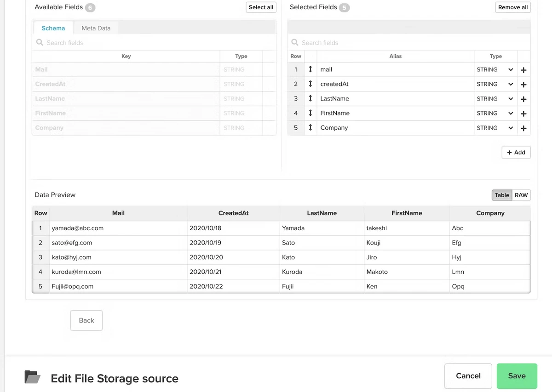Viewport: 552px width, 392px height.
Task: Click the 2020/10/22 date cell
Action: click(x=234, y=286)
